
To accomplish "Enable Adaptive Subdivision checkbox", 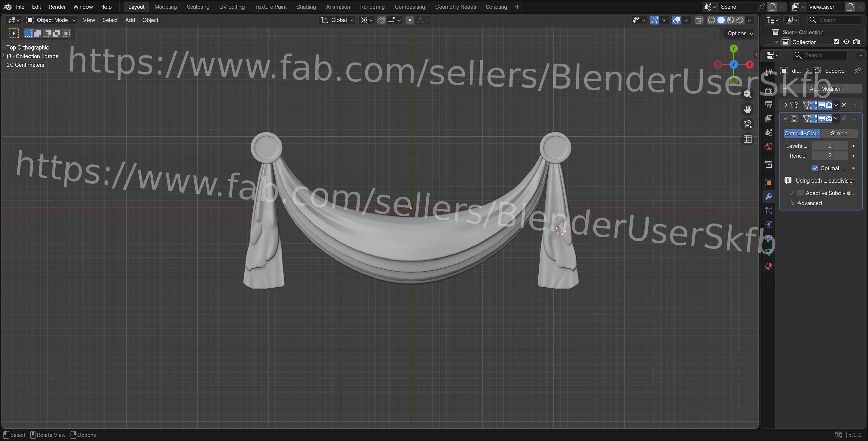I will (x=801, y=193).
